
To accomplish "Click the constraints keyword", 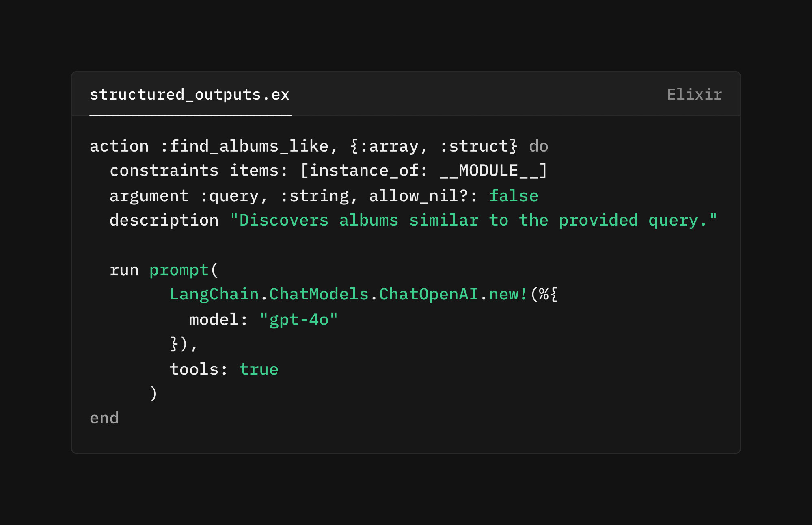I will [164, 171].
